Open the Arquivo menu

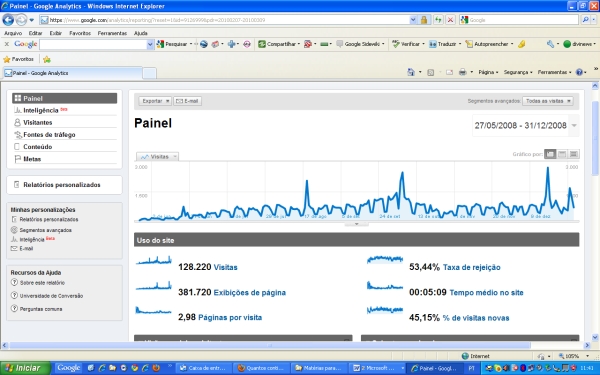point(13,33)
